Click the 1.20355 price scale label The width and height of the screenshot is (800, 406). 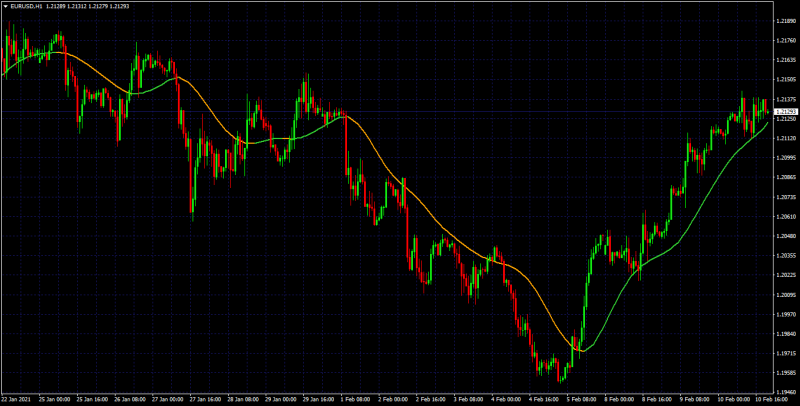(x=786, y=256)
